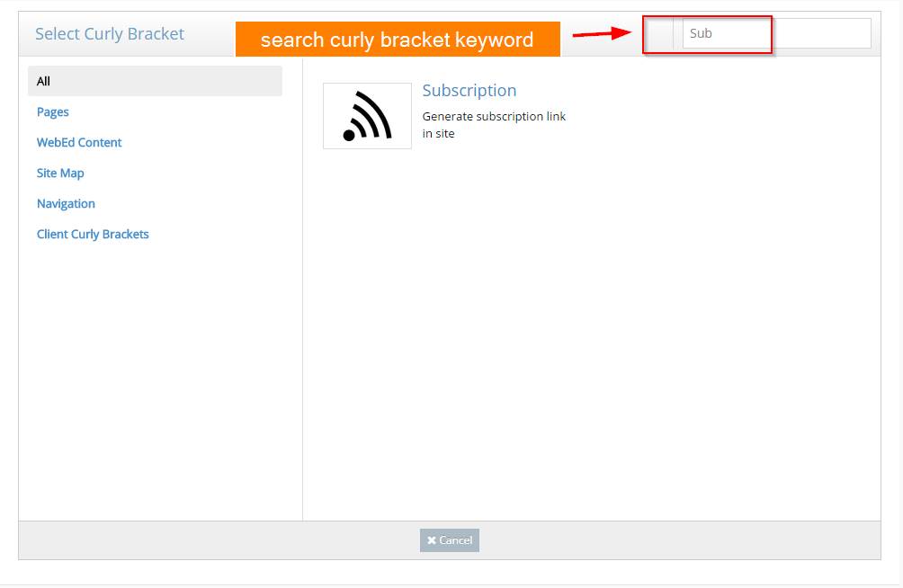The height and width of the screenshot is (588, 903).
Task: Click the gray footer bar right of Cancel
Action: coord(675,540)
